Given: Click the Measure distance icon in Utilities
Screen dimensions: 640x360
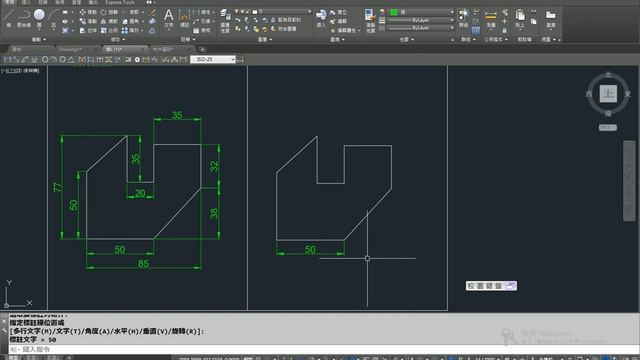Looking at the screenshot, I should click(x=491, y=18).
